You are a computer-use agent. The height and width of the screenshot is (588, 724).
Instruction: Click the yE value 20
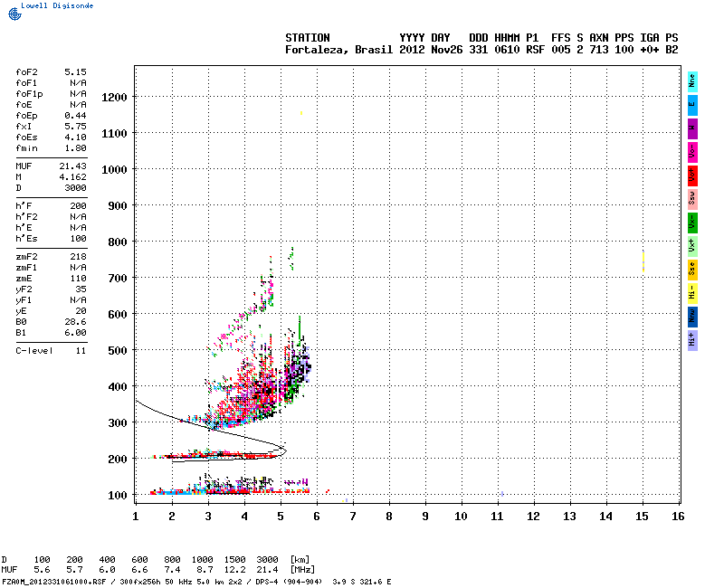point(81,311)
